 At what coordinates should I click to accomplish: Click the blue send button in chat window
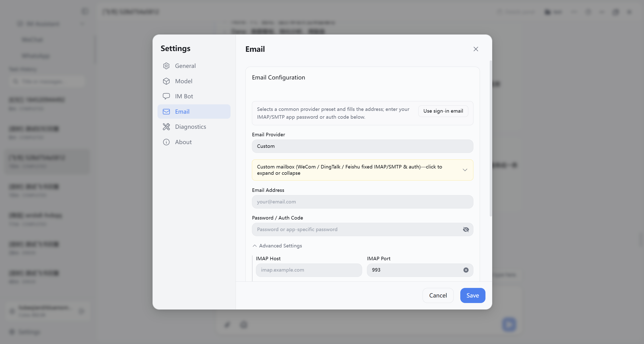(509, 325)
